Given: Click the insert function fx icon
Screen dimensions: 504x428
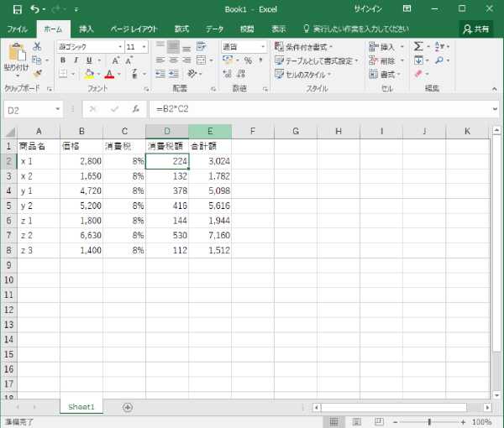Looking at the screenshot, I should click(135, 109).
